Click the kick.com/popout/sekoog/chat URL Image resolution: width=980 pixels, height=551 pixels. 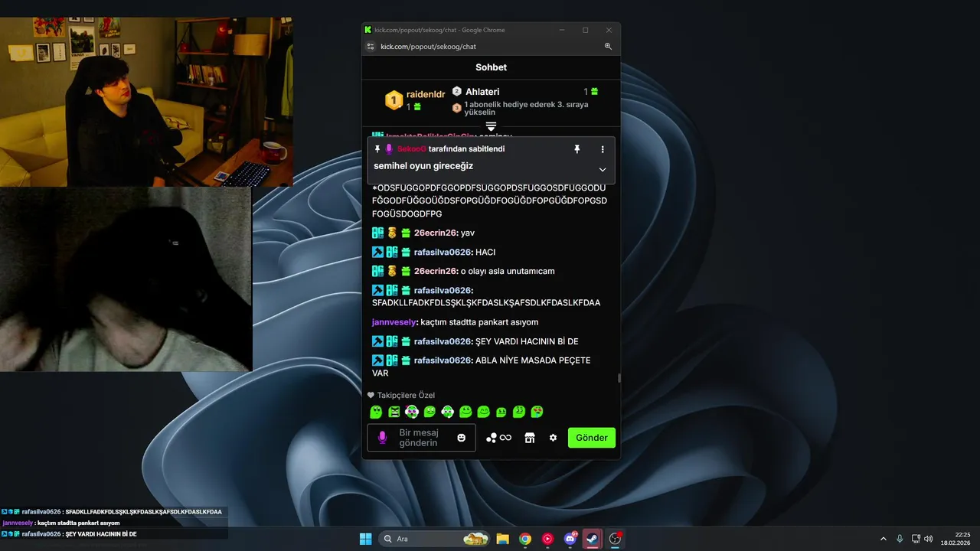428,47
